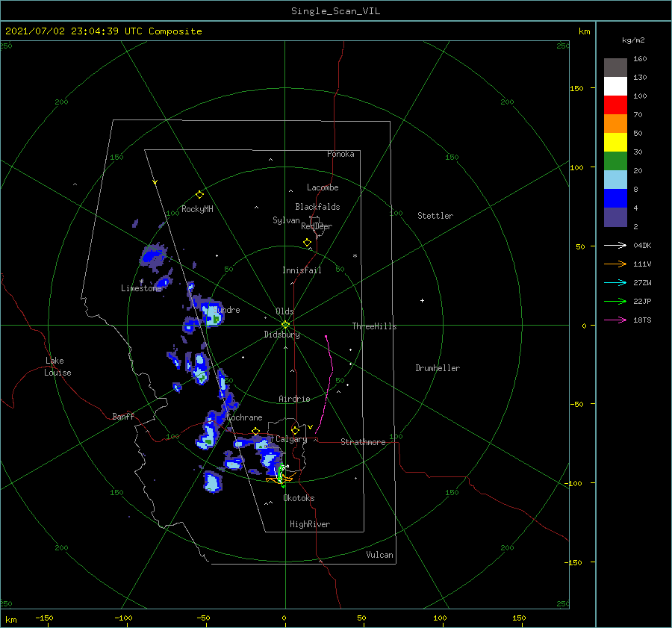Click the Vulcan city label

(380, 555)
